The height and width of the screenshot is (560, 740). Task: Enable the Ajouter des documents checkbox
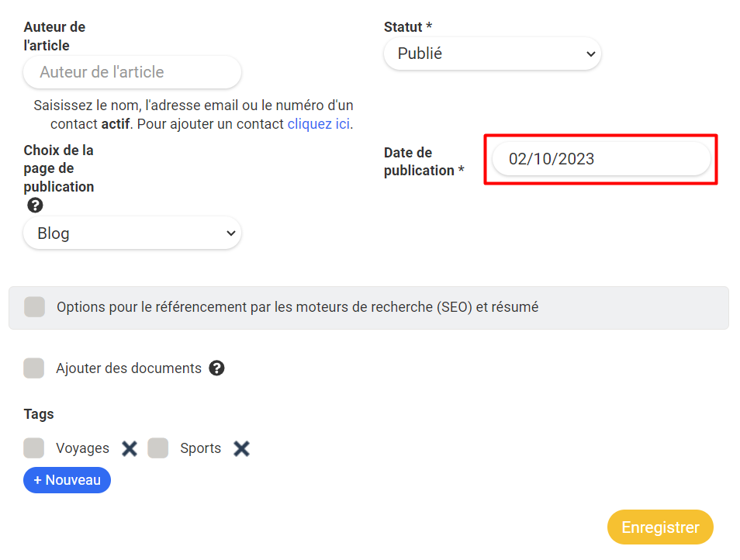pos(33,368)
